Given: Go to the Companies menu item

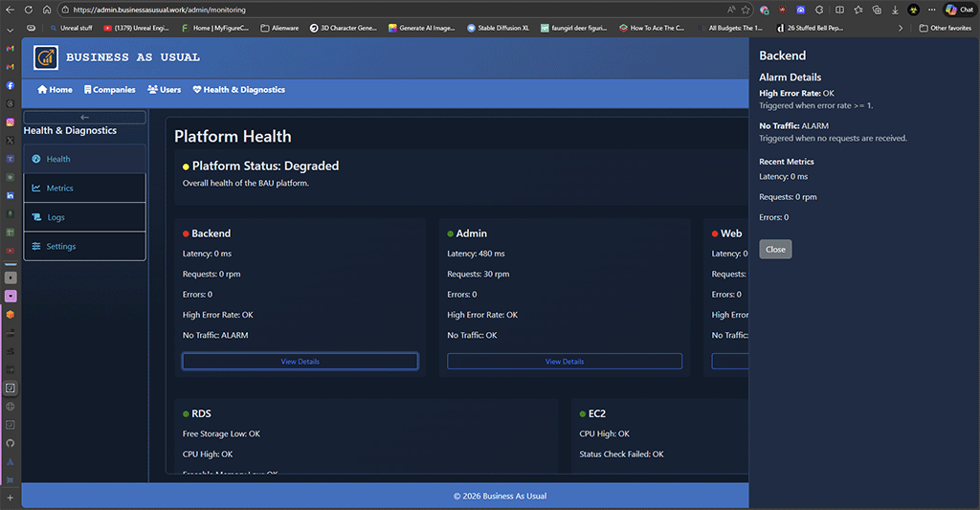Looking at the screenshot, I should [x=109, y=90].
